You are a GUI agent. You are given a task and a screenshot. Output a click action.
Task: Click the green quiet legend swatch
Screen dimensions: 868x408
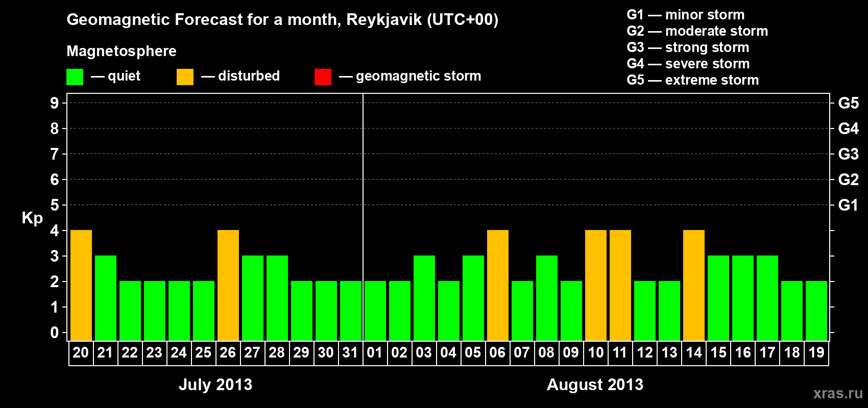coord(75,77)
